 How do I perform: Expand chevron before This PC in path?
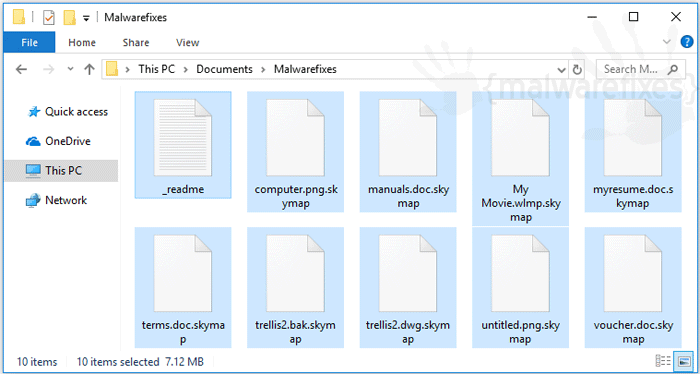click(x=128, y=70)
